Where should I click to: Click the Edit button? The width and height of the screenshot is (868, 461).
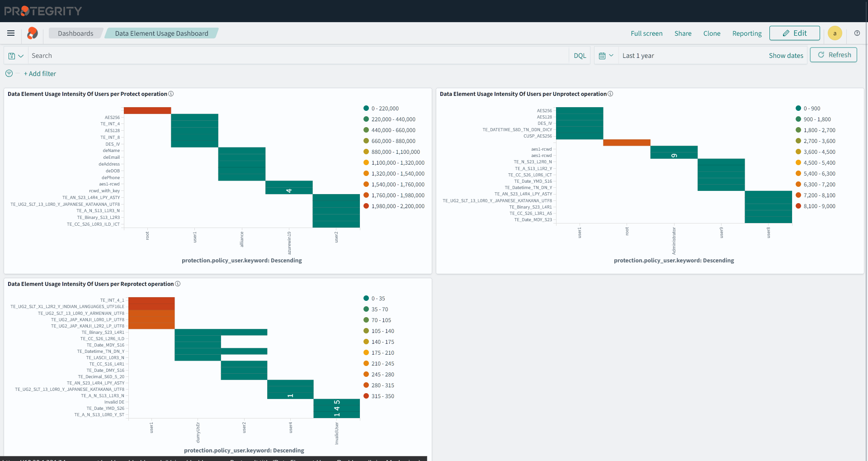point(794,33)
